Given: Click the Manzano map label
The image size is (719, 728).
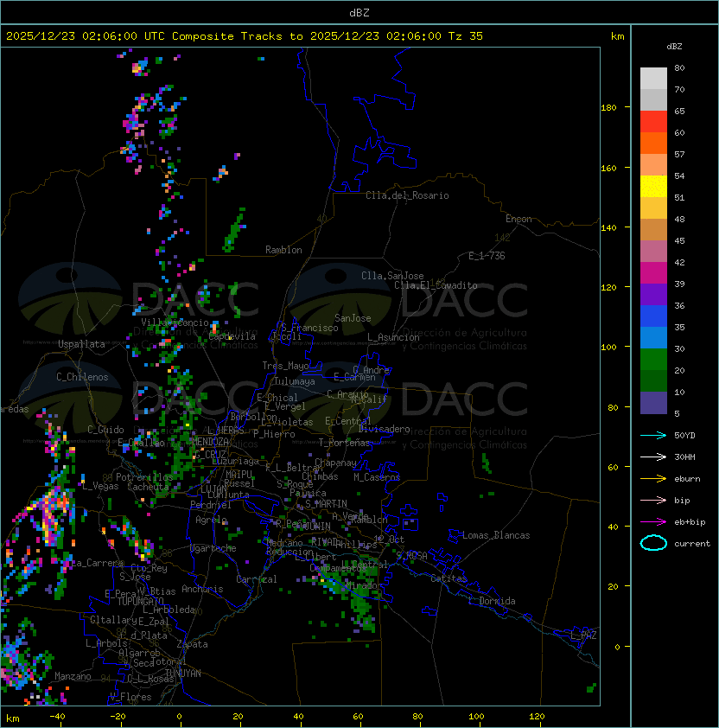Looking at the screenshot, I should tap(73, 676).
